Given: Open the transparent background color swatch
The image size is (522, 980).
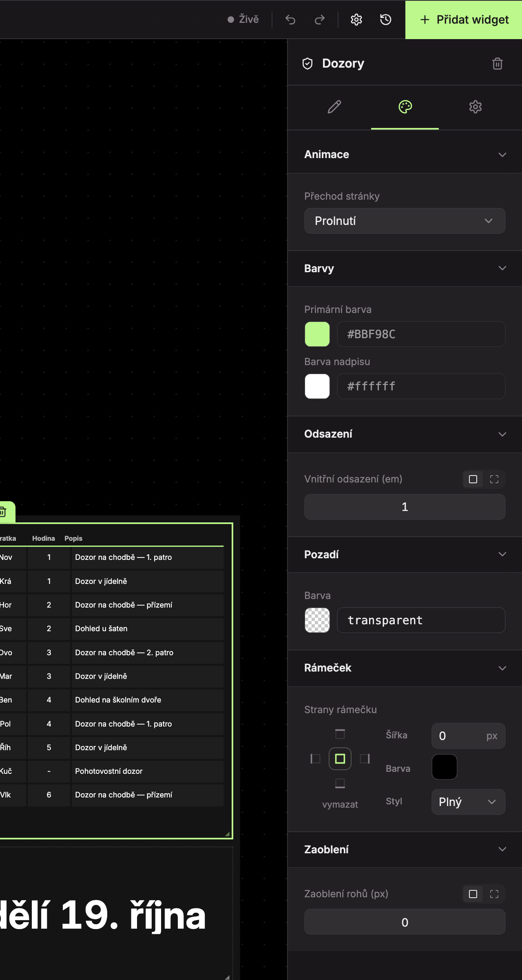Looking at the screenshot, I should 317,620.
